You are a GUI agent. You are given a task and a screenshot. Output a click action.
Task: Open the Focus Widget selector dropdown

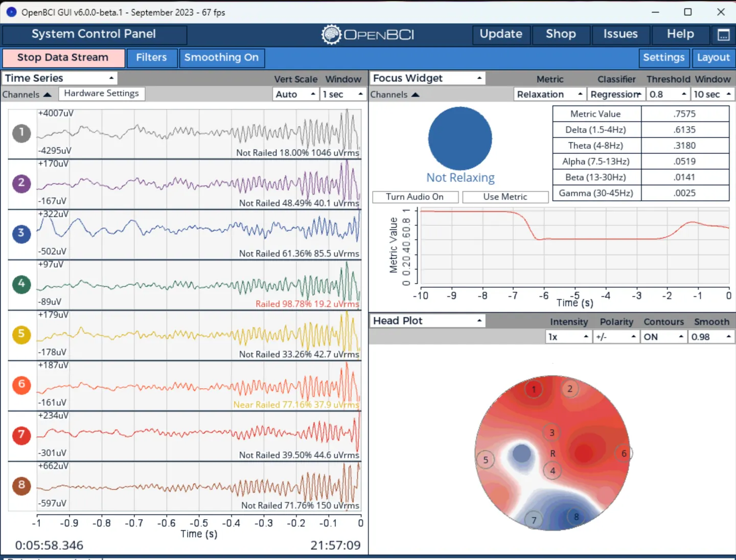pyautogui.click(x=428, y=78)
